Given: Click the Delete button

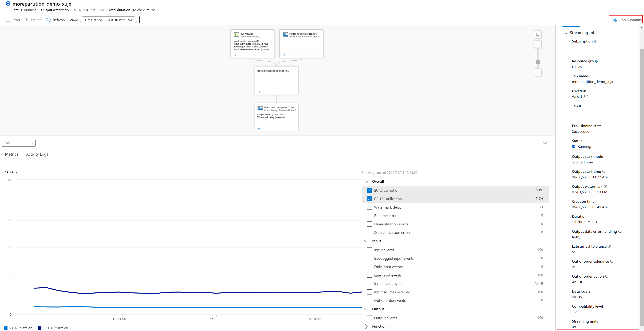Looking at the screenshot, I should pos(33,20).
